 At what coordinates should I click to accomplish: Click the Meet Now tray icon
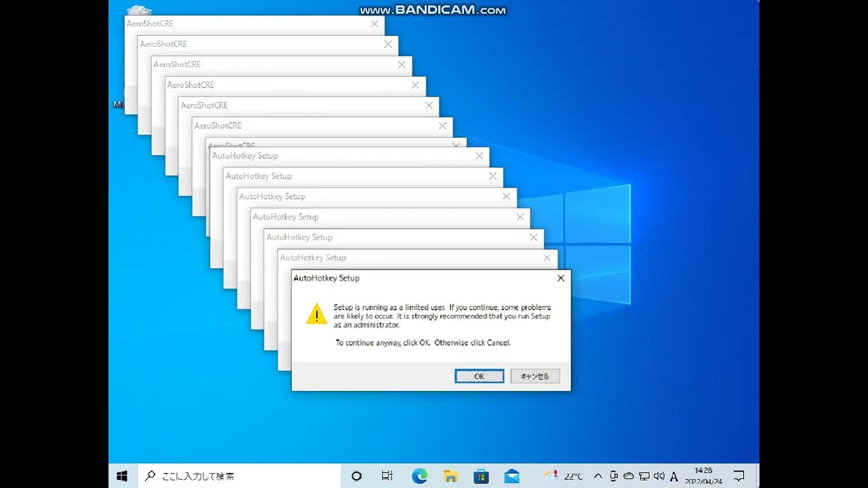[x=614, y=476]
